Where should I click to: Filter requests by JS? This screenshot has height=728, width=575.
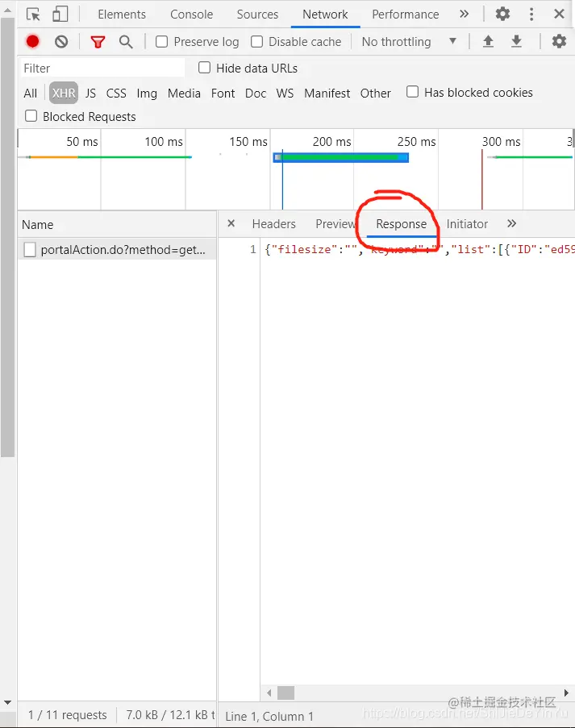coord(90,94)
